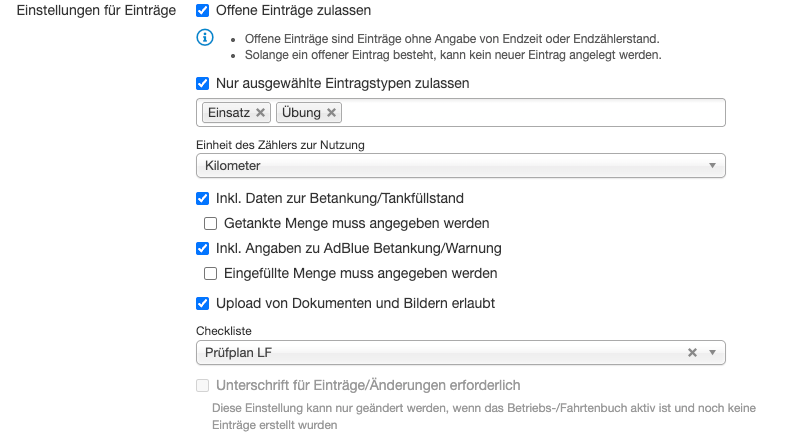
Task: Click the Einstellungen für Einträge heading
Action: coord(98,11)
